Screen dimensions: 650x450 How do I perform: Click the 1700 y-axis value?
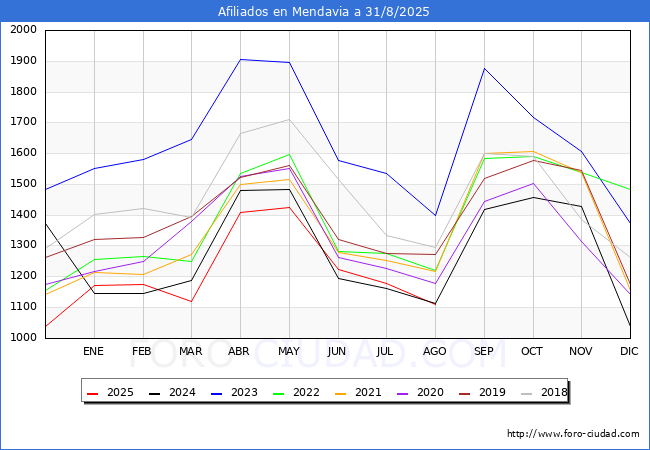pos(24,122)
